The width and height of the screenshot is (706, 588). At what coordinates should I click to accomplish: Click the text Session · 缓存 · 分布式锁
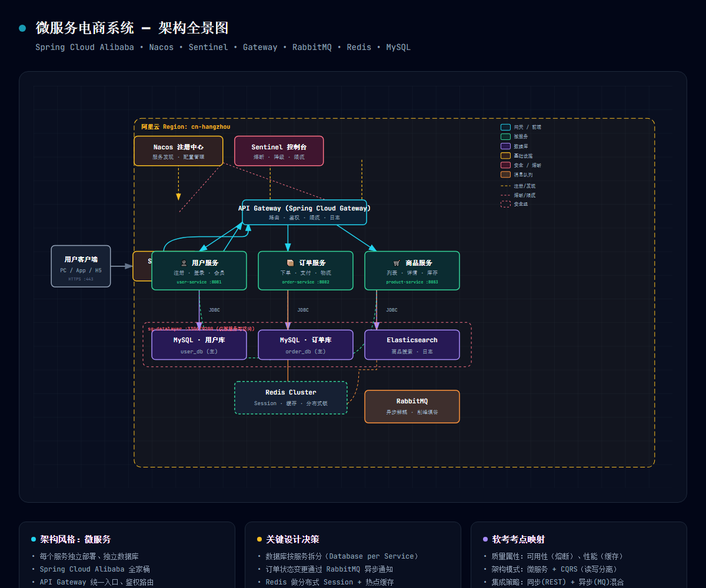click(291, 403)
